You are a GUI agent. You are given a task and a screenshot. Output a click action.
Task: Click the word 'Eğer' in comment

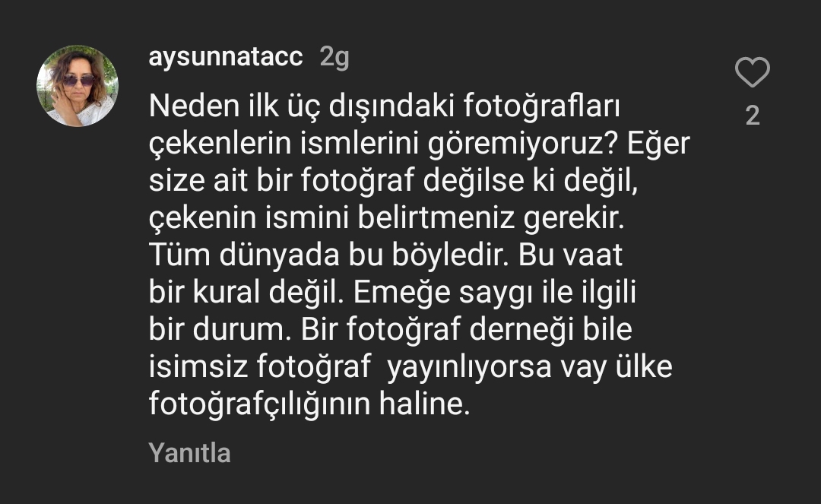click(x=658, y=144)
